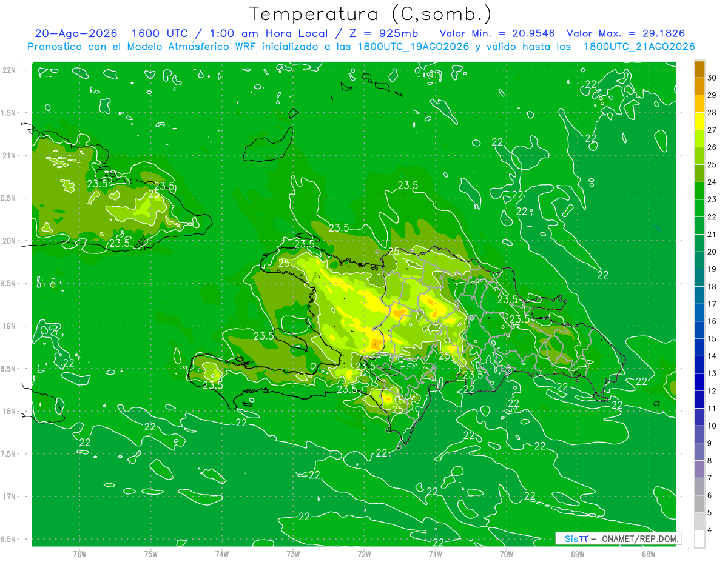
Task: Click the legend value 30
Action: (x=712, y=78)
